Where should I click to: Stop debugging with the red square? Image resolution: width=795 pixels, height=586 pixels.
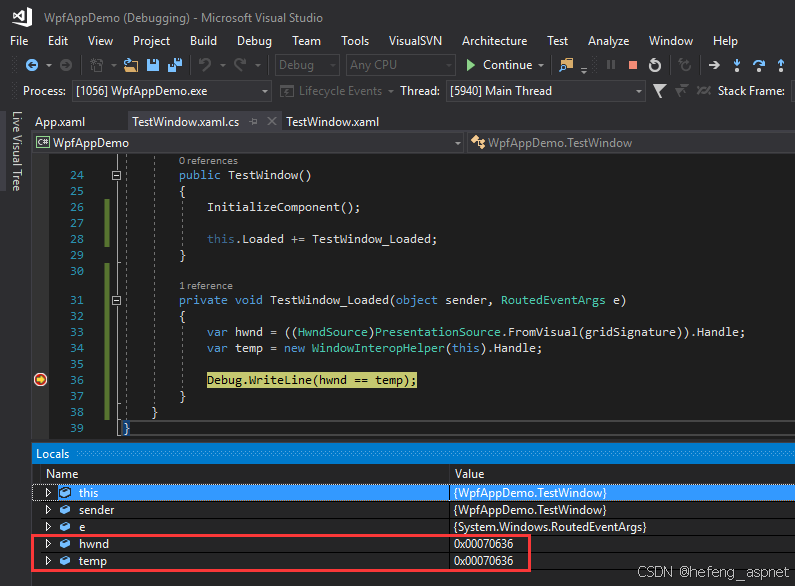(633, 65)
